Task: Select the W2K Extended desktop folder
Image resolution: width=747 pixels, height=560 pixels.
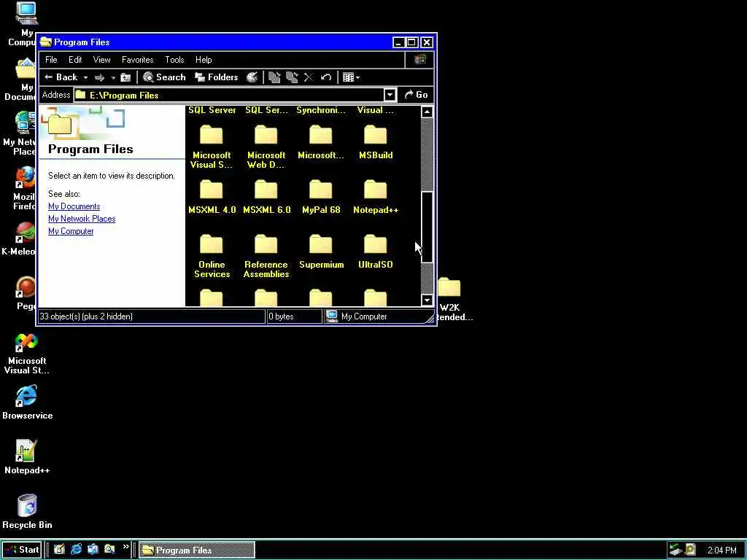Action: point(449,299)
